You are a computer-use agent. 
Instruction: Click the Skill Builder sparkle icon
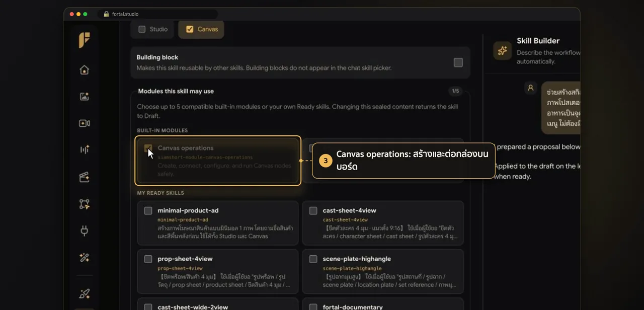(x=502, y=51)
